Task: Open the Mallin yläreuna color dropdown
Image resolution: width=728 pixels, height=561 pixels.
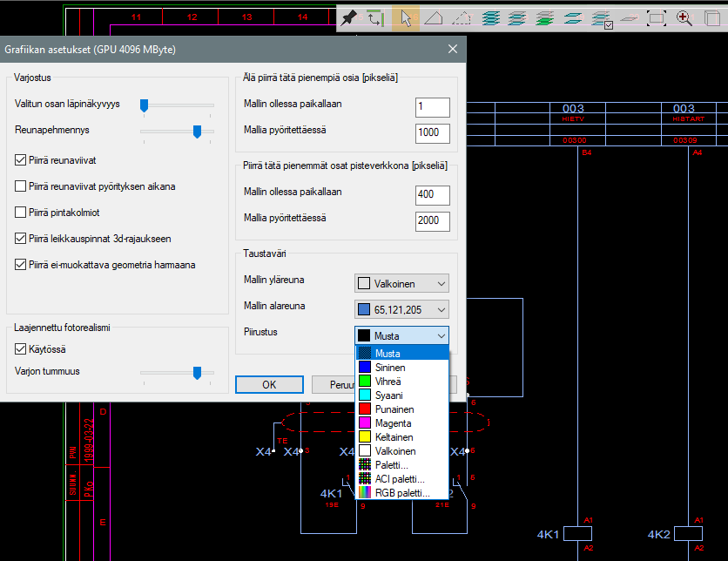Action: pos(402,284)
